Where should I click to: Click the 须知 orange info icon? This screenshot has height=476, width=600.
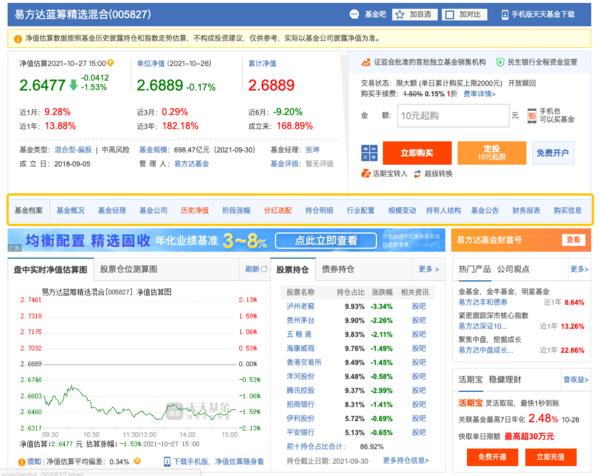[x=22, y=462]
